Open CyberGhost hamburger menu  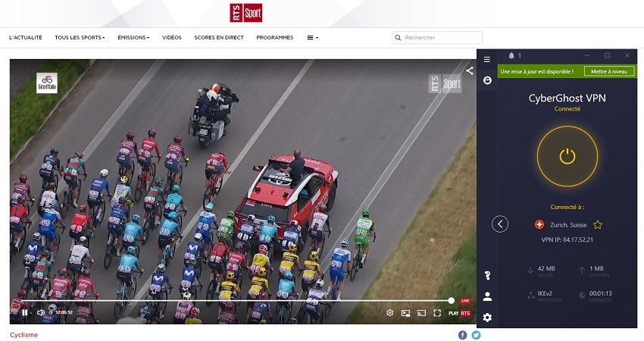point(486,60)
